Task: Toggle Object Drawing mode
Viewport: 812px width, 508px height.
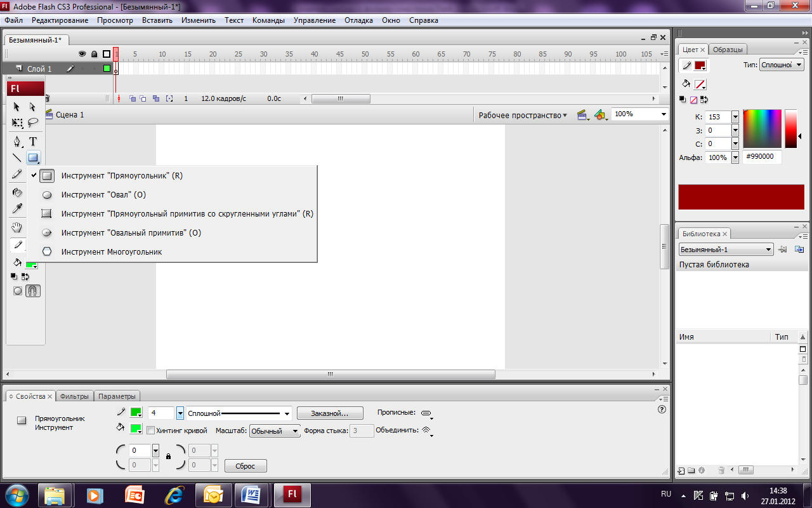Action: coord(18,291)
